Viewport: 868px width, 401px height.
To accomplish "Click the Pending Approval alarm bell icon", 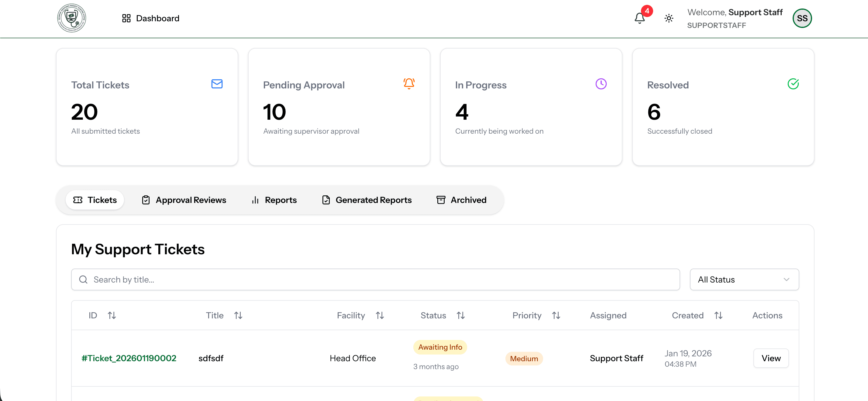I will 409,84.
